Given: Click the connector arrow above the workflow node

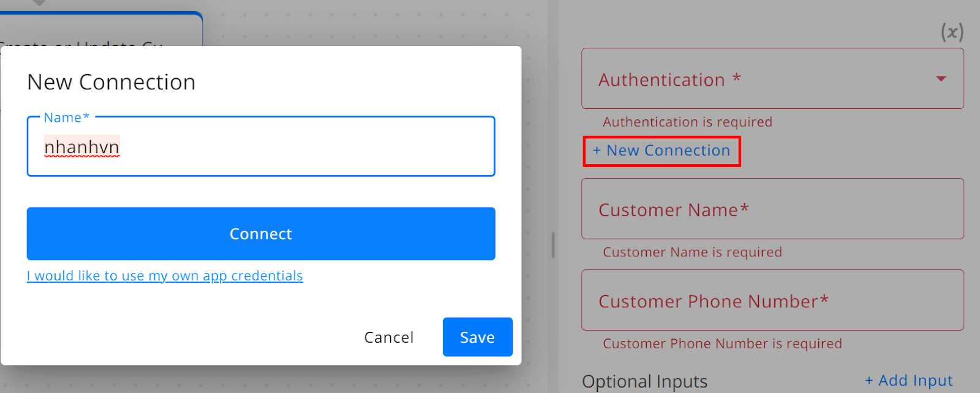Looking at the screenshot, I should [39, 3].
